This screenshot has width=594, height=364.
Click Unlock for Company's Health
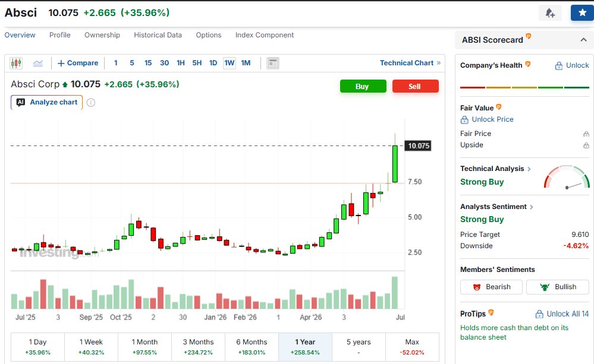point(572,65)
